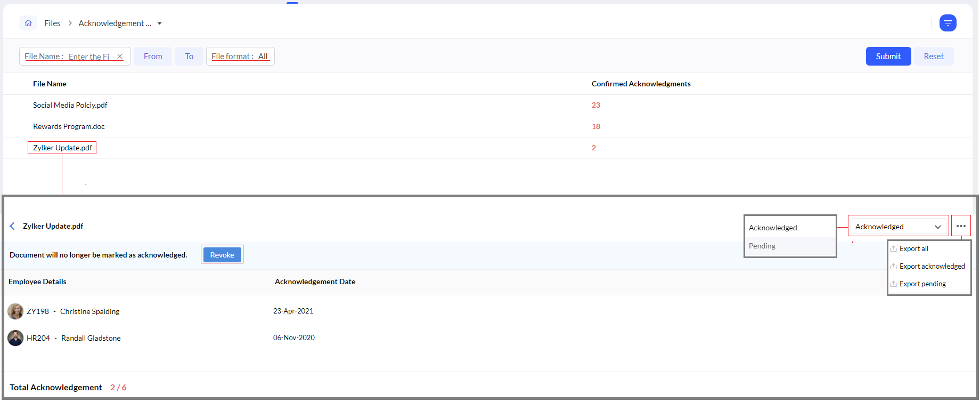Click the Confirmed Acknowledgments column header
This screenshot has width=980, height=402.
click(641, 84)
